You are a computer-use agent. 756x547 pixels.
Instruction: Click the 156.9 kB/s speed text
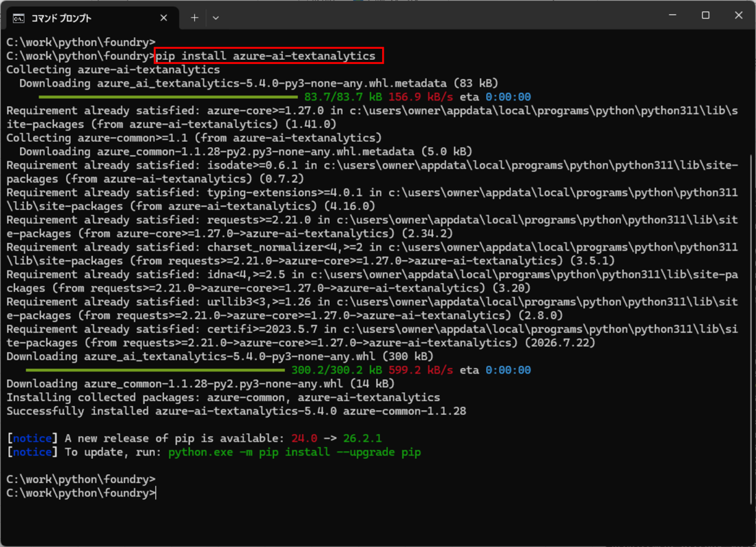(420, 97)
